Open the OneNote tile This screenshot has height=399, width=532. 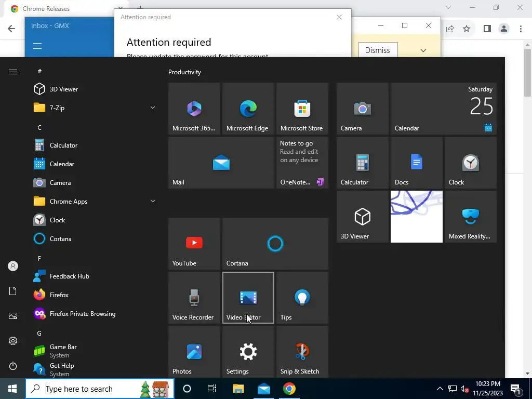pyautogui.click(x=302, y=163)
